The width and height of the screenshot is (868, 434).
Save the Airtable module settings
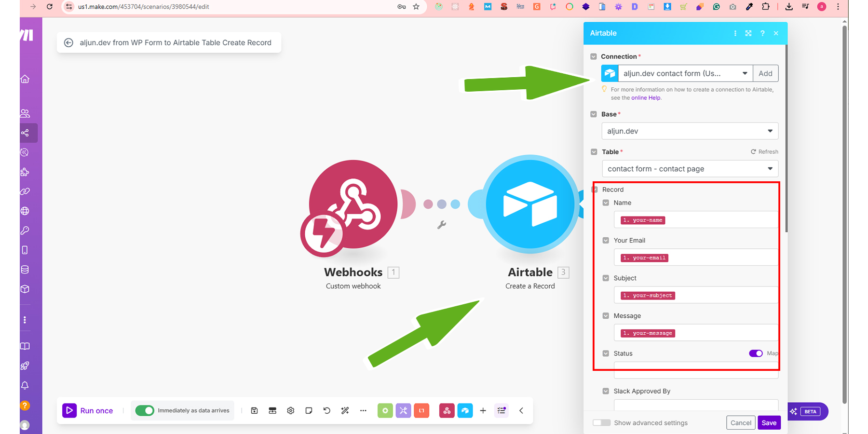point(769,423)
